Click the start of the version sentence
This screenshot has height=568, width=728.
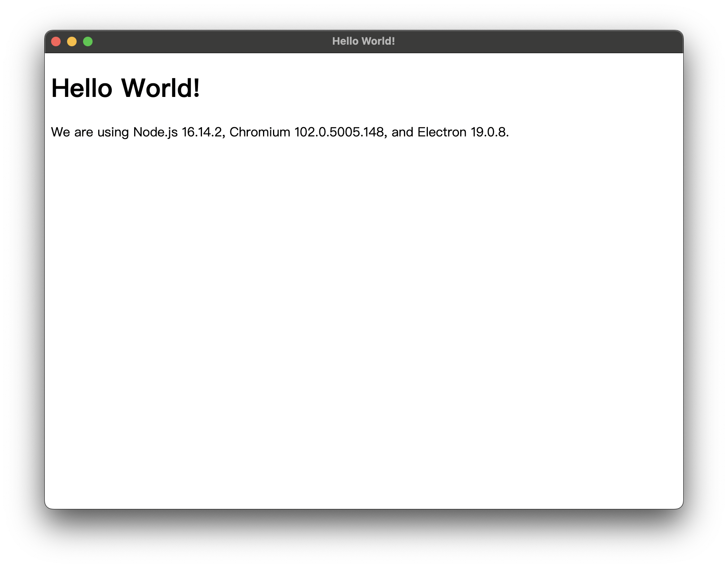click(56, 132)
